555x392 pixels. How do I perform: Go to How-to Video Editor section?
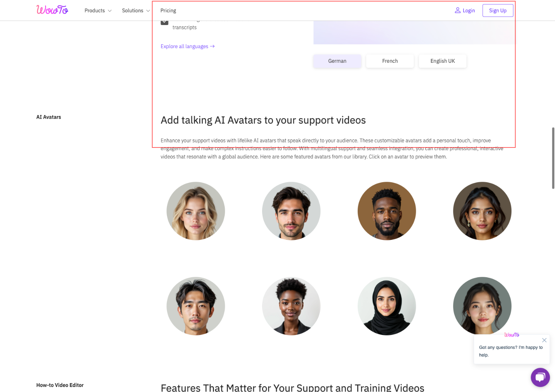click(x=60, y=385)
